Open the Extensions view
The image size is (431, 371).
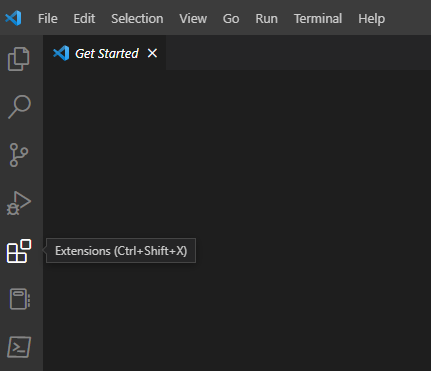(x=19, y=251)
